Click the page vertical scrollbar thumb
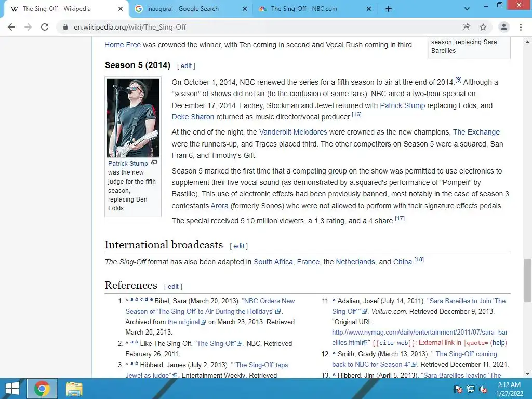This screenshot has height=399, width=532. 527,280
